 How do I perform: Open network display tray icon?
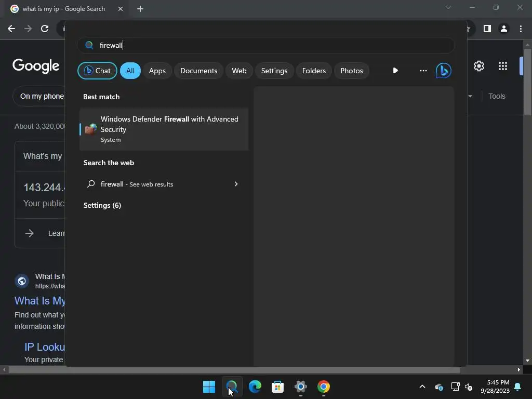pyautogui.click(x=455, y=387)
